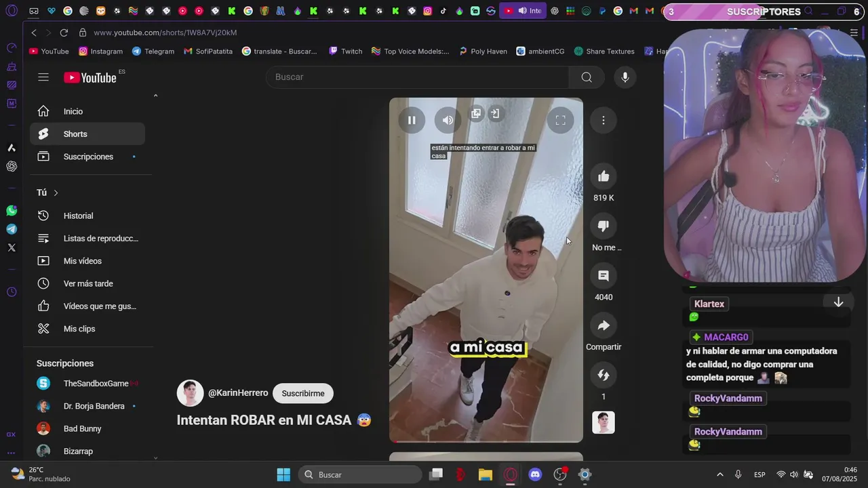The height and width of the screenshot is (488, 868).
Task: Open the three-dot more options menu
Action: click(604, 120)
